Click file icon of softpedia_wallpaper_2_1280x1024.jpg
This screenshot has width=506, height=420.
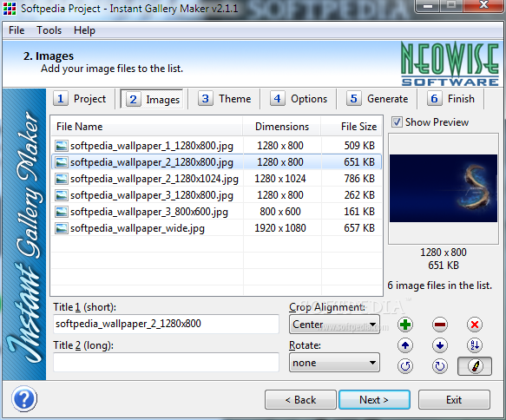click(x=62, y=179)
